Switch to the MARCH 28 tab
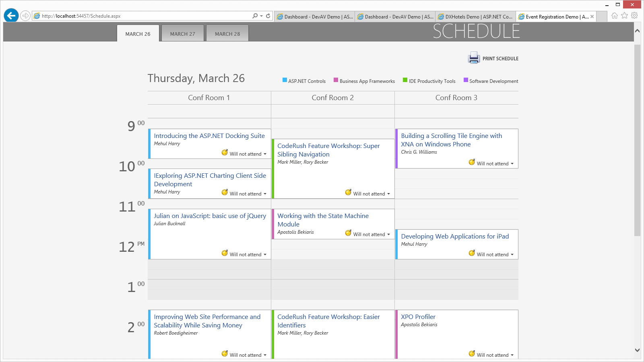This screenshot has width=644, height=362. click(x=227, y=33)
